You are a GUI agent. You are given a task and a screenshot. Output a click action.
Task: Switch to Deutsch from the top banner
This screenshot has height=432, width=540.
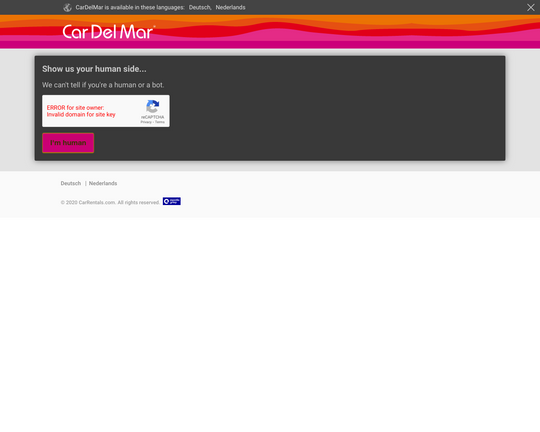coord(199,7)
